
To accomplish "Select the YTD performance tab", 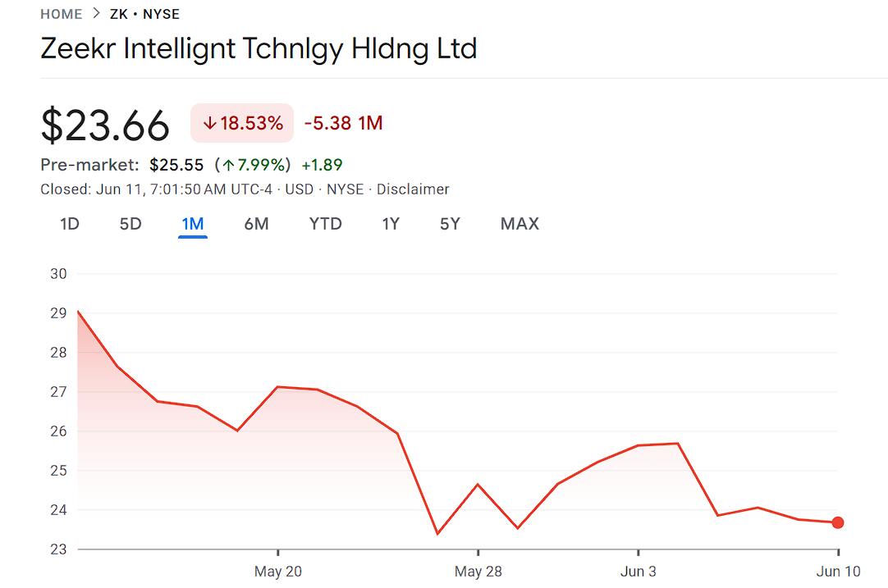I will coord(325,223).
